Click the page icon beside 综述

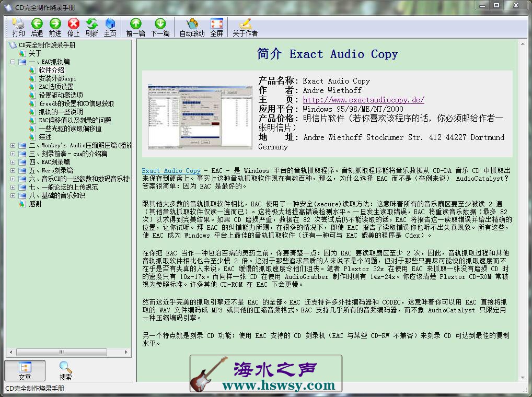(32, 137)
